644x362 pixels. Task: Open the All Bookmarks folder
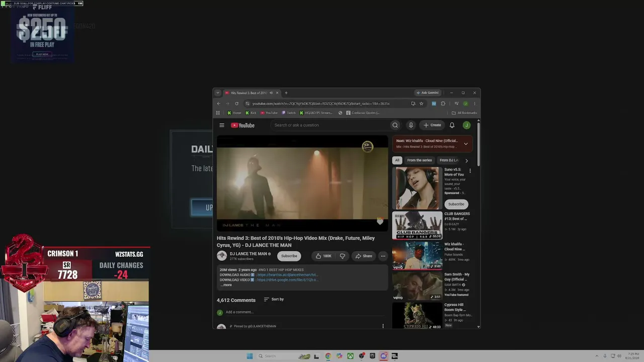pos(464,113)
